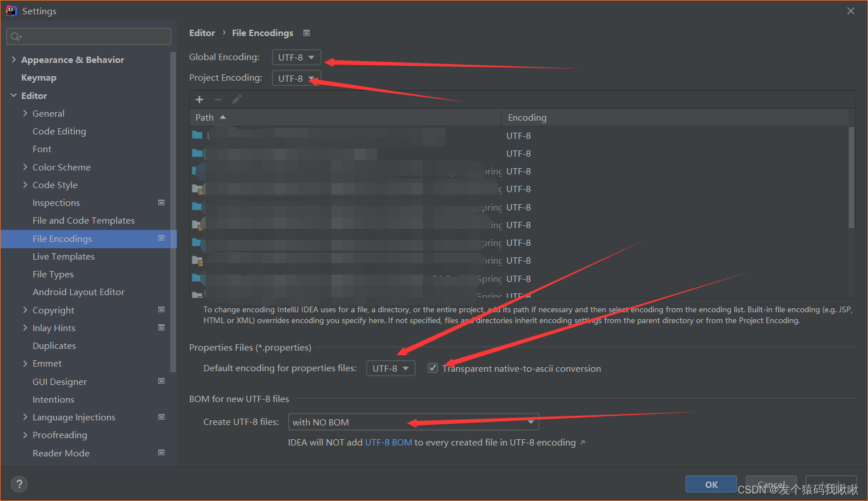Image resolution: width=868 pixels, height=501 pixels.
Task: Click the project icon beside Inspections
Action: pyautogui.click(x=161, y=202)
